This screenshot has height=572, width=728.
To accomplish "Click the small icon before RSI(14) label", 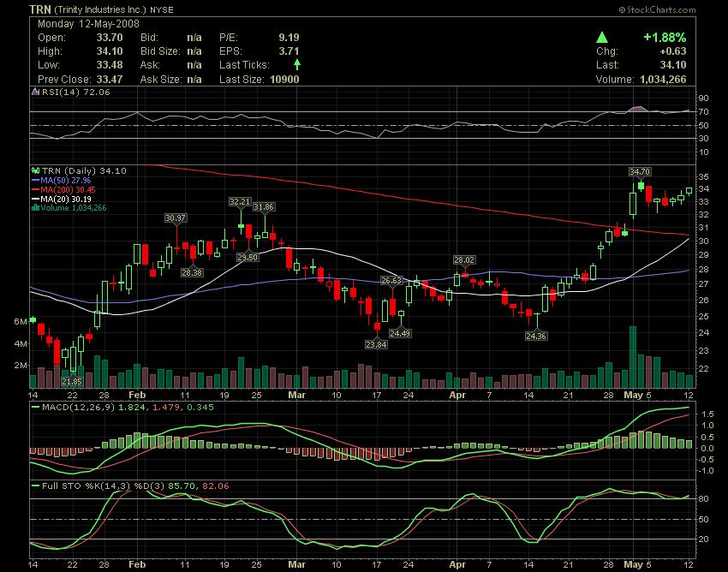I will [x=35, y=92].
